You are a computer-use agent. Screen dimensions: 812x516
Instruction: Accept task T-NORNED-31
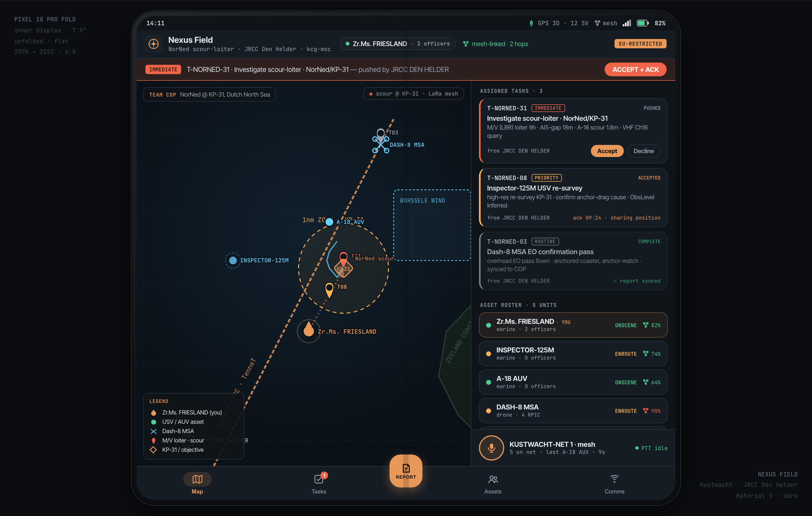click(607, 151)
